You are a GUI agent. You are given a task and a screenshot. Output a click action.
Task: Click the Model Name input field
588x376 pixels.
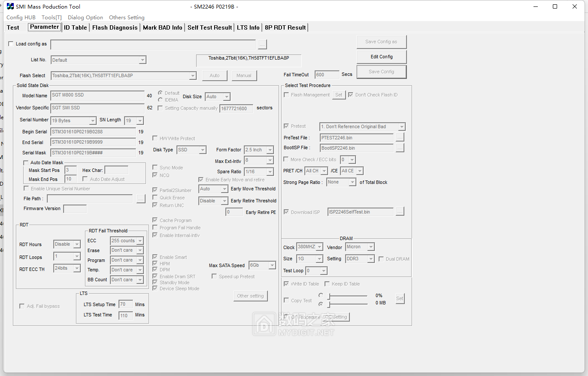(x=97, y=96)
